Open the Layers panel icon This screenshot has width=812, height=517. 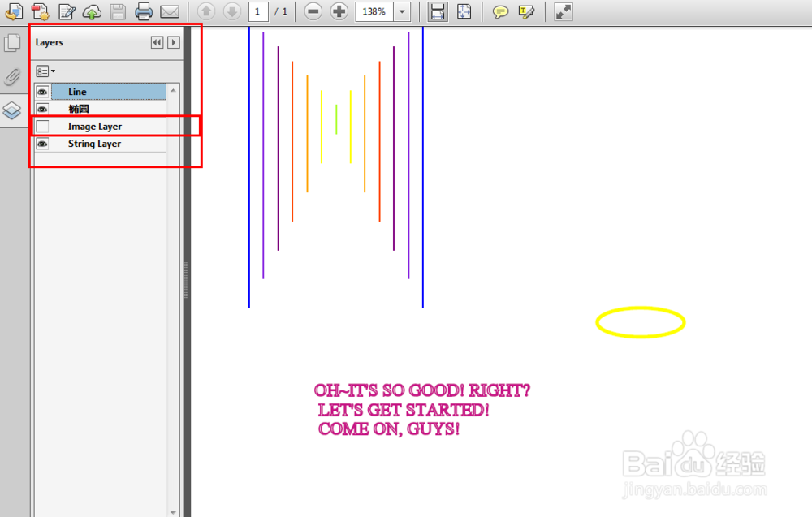[12, 110]
